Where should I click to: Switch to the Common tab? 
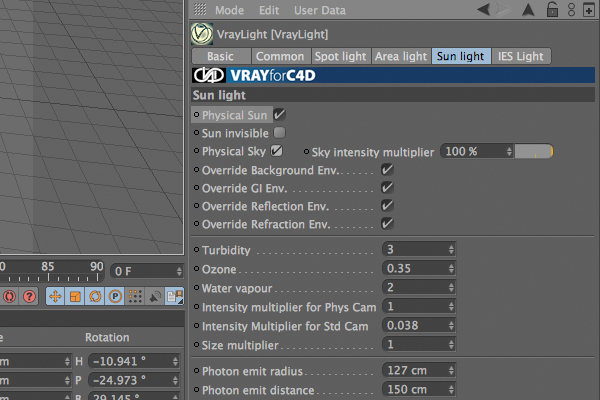point(280,56)
